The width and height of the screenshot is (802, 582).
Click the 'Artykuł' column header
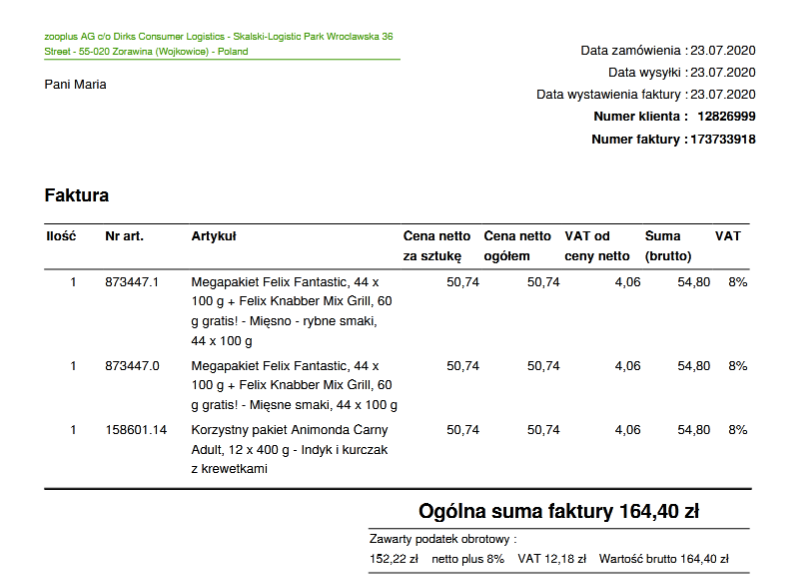click(x=214, y=236)
